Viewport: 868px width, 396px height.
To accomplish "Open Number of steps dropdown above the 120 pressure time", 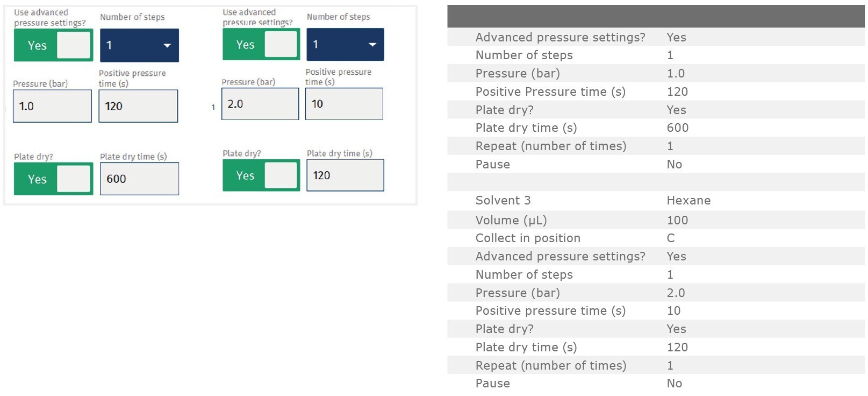I will tap(139, 45).
